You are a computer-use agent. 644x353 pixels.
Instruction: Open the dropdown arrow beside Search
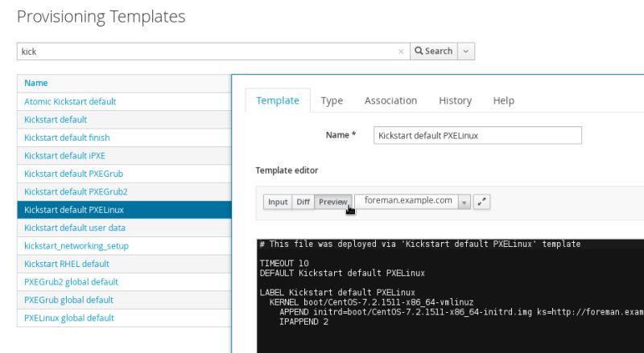[x=466, y=51]
